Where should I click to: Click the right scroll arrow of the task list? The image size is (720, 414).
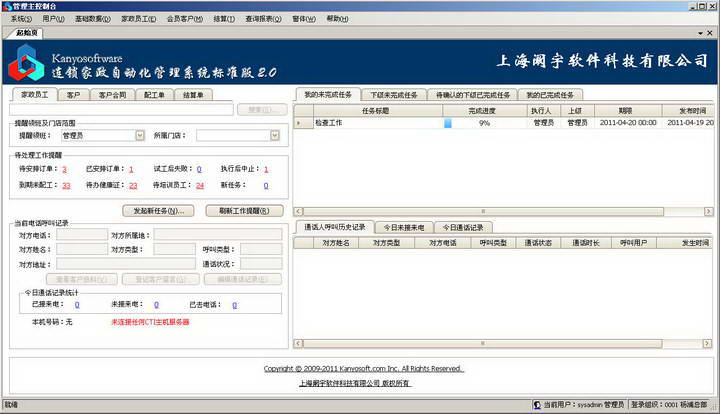tap(708, 211)
